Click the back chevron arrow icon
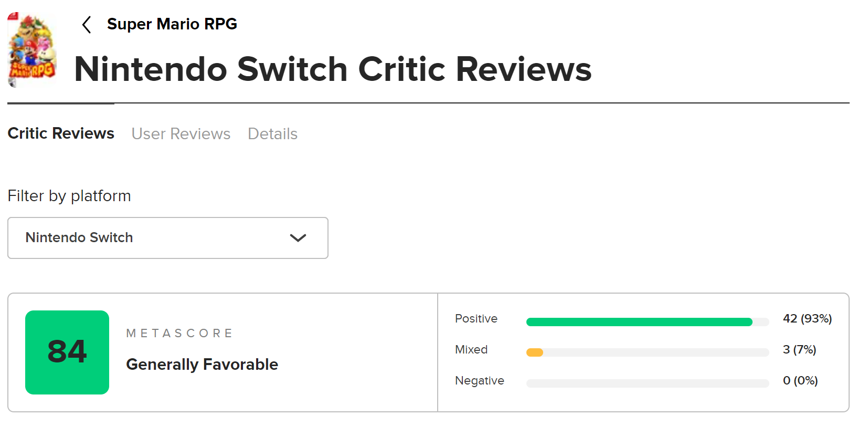 coord(87,25)
